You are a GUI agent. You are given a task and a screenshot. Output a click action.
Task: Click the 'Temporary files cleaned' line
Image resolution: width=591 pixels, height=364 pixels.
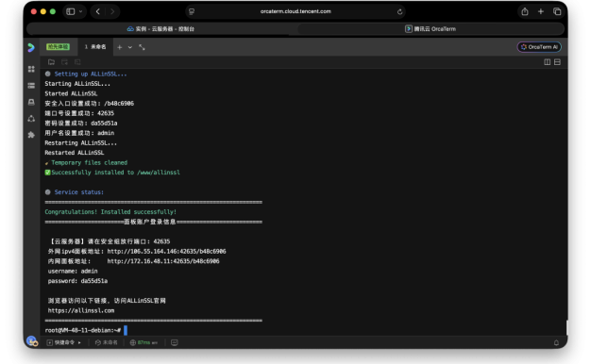point(86,162)
